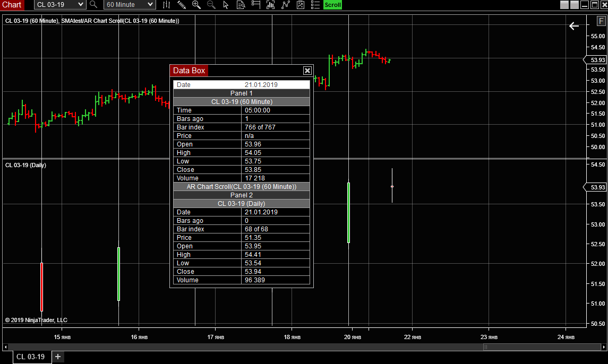Click the first gray link-window square button
This screenshot has width=608, height=364.
pos(564,5)
